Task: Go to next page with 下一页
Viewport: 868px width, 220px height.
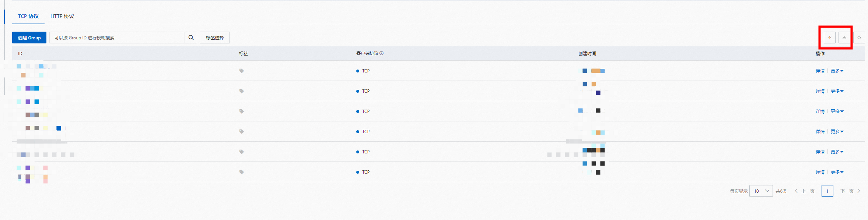Action: click(x=850, y=191)
